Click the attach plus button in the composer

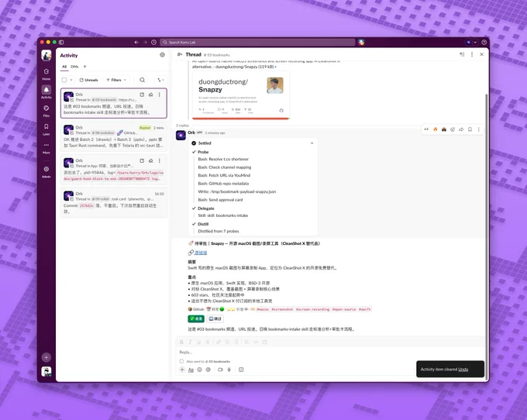click(182, 370)
